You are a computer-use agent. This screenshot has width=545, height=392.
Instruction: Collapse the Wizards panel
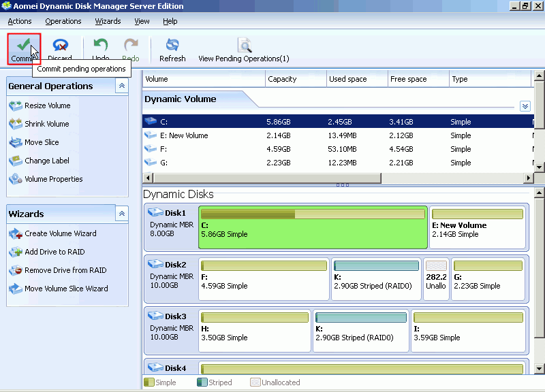coord(121,214)
